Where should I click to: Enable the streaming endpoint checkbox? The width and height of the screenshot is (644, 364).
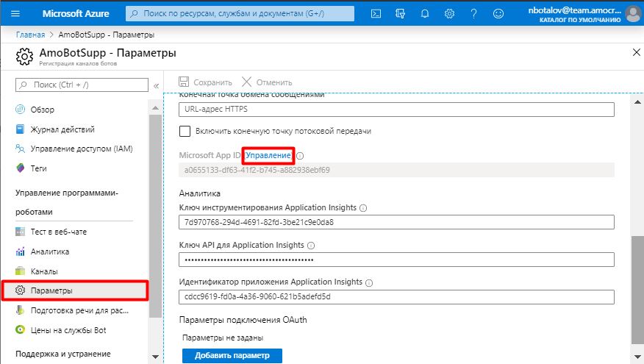185,131
